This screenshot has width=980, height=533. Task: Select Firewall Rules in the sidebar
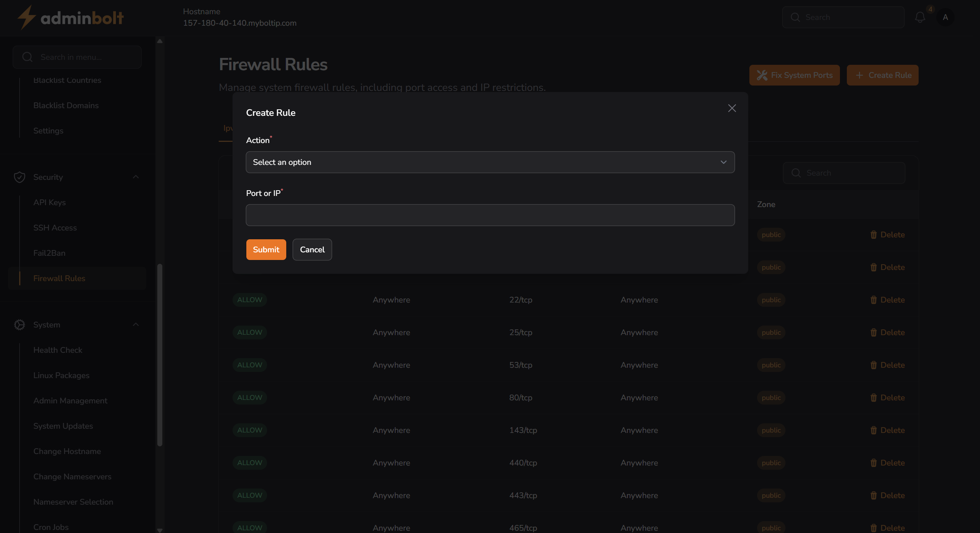point(59,278)
